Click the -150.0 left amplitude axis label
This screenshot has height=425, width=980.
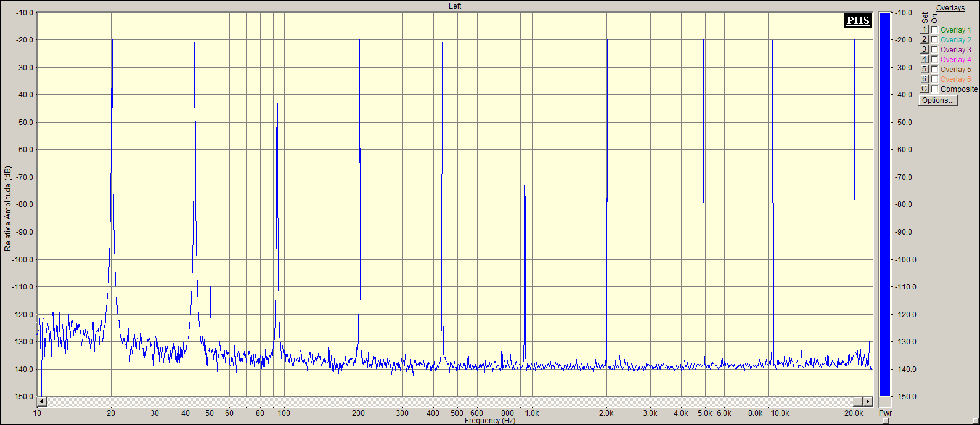23,397
